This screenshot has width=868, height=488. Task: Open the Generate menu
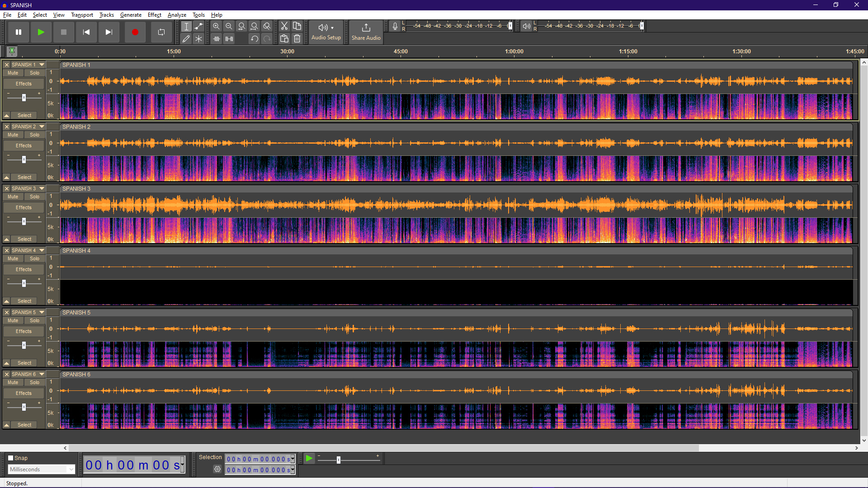coord(131,15)
